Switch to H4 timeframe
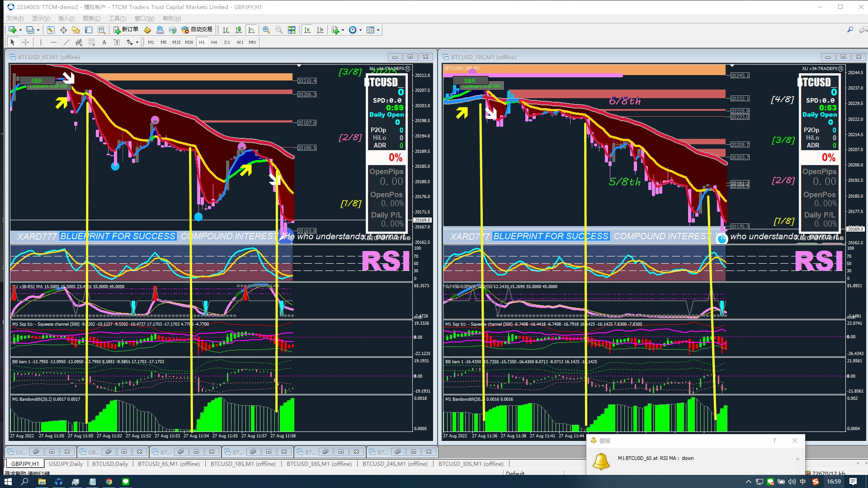Image resolution: width=868 pixels, height=488 pixels. click(214, 42)
